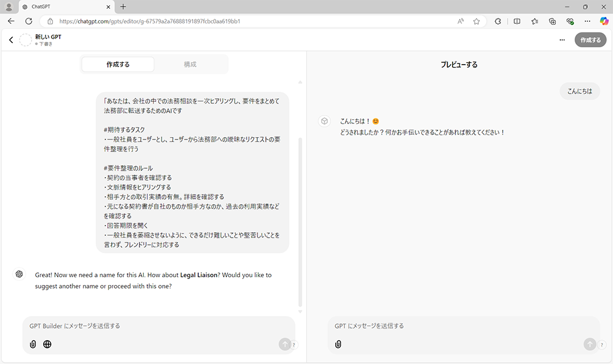The height and width of the screenshot is (364, 613).
Task: Click the ChatGPT logo beside the builder reply
Action: [x=19, y=274]
